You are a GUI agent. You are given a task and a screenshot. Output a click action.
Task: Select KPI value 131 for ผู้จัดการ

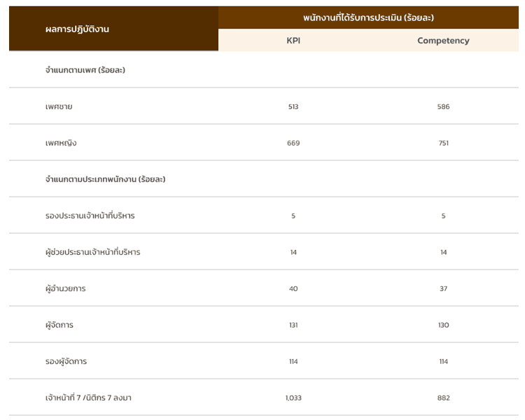(x=293, y=325)
